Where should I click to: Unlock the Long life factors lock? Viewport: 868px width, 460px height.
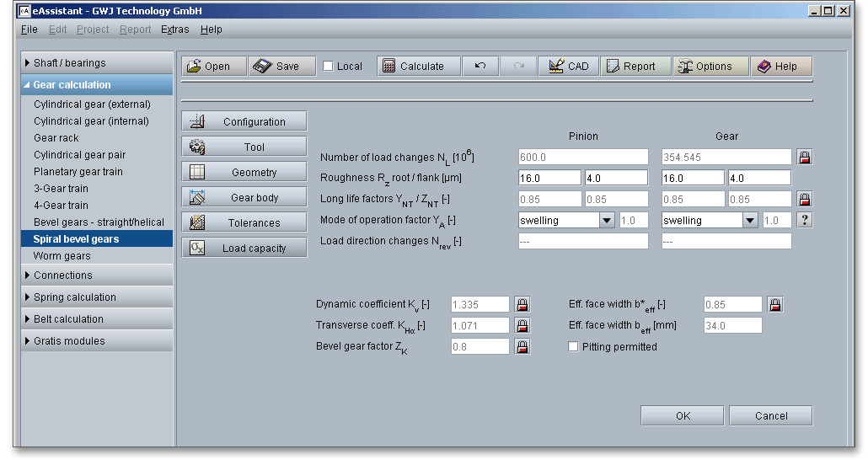click(805, 200)
